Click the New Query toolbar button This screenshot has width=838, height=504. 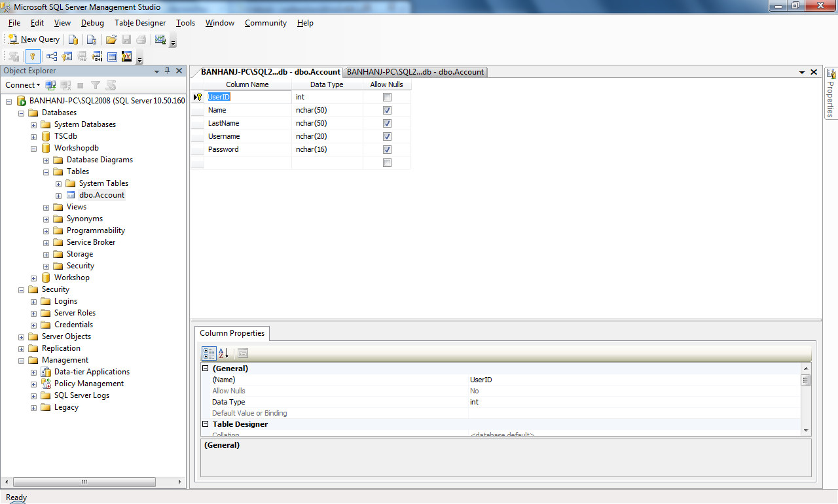point(33,39)
